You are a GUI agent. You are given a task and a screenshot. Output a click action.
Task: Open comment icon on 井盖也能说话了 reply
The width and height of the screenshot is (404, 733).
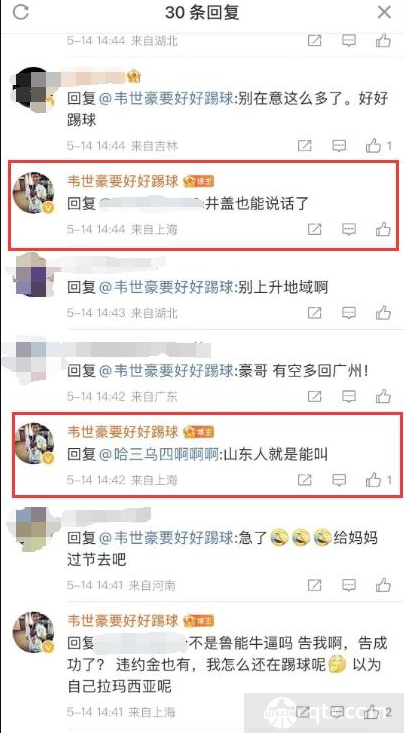pyautogui.click(x=349, y=230)
